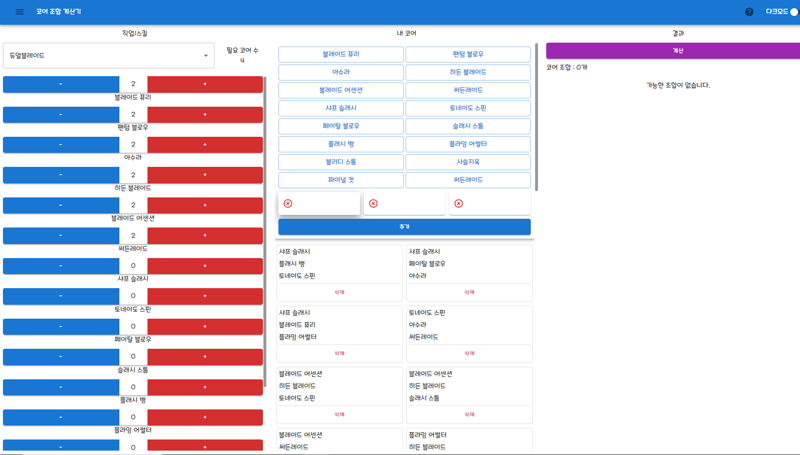Increase the 샤프 슬래시 count
This screenshot has height=455, width=800.
pos(205,266)
